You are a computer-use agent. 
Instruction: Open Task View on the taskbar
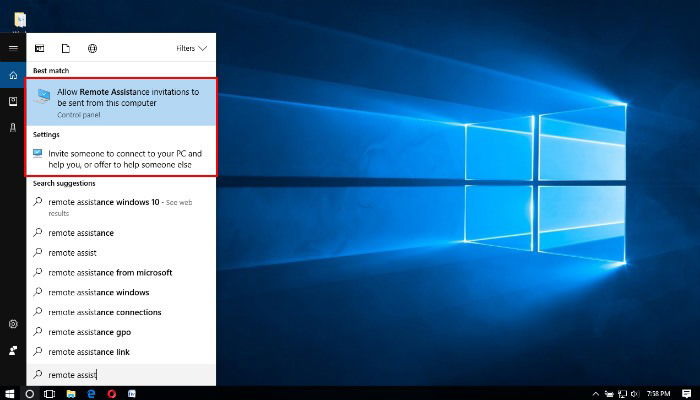click(x=50, y=394)
